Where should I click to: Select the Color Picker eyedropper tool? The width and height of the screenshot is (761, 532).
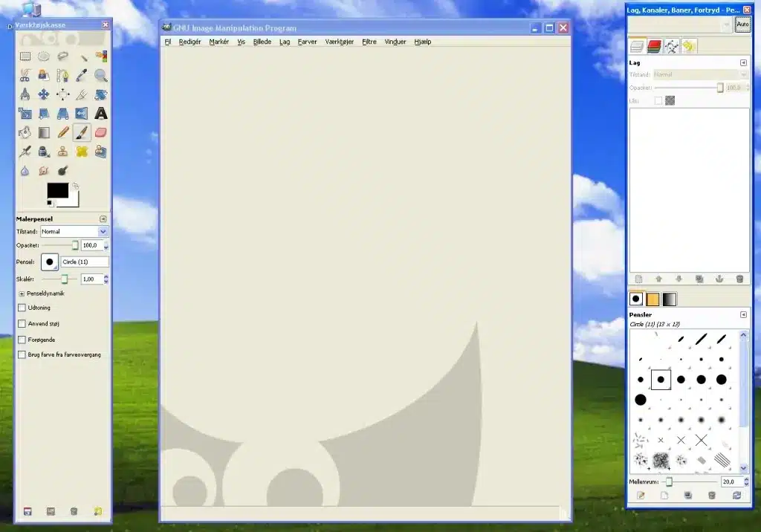82,75
